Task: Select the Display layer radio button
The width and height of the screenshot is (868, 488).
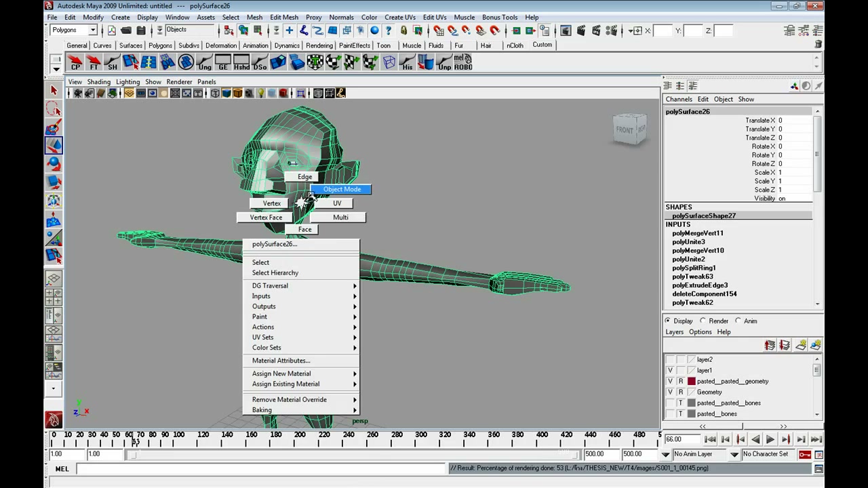Action: pos(668,321)
